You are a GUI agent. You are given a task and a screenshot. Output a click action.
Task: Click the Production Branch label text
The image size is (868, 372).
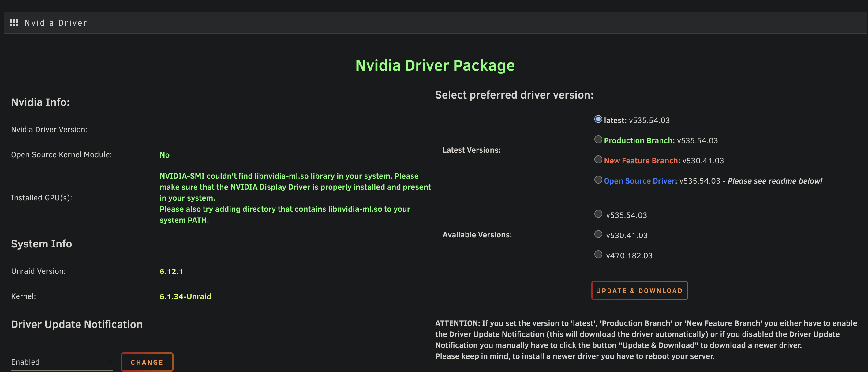coord(639,141)
